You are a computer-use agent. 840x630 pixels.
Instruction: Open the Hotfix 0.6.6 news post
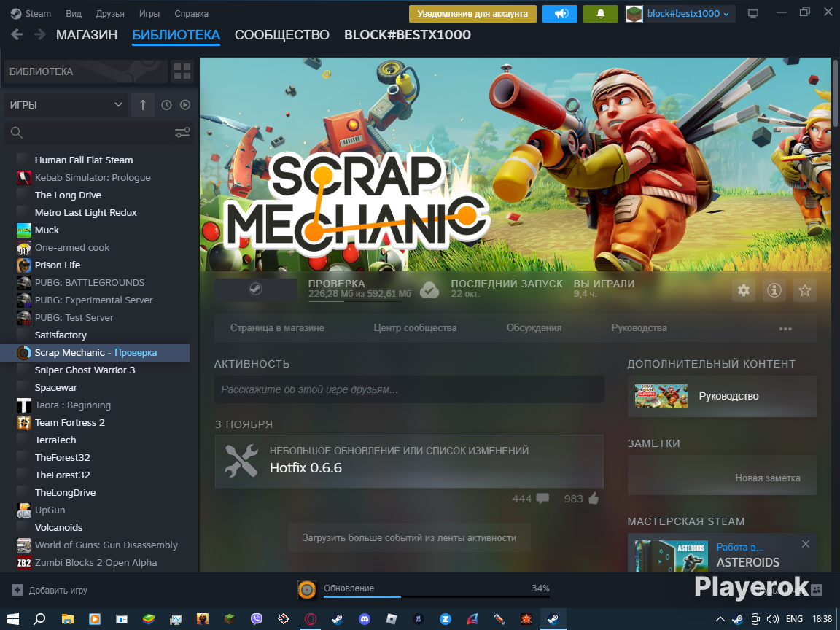click(409, 462)
